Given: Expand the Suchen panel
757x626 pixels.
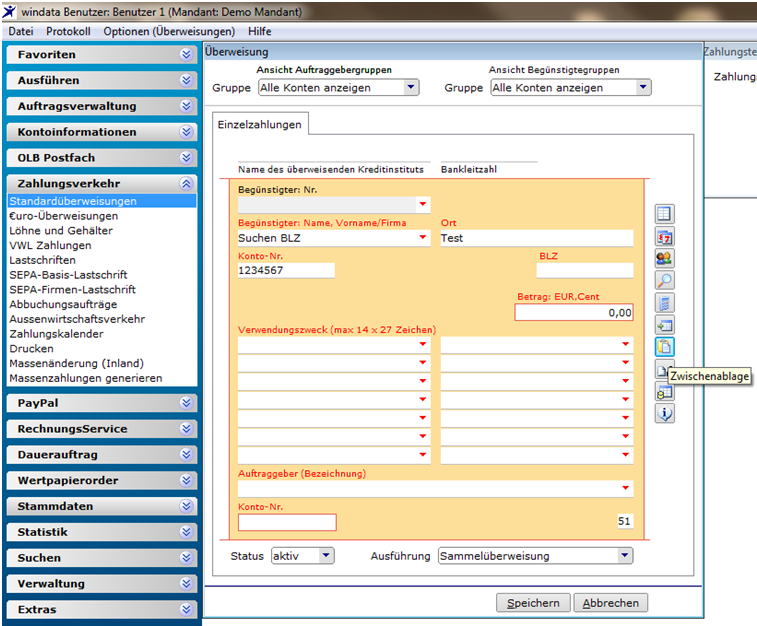Looking at the screenshot, I should tap(186, 558).
